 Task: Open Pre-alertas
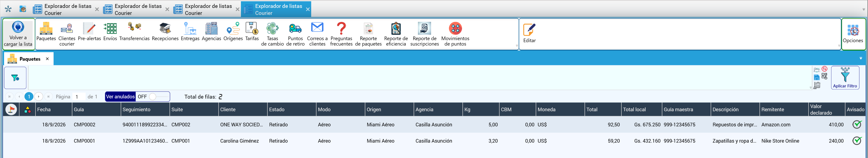coord(89,32)
